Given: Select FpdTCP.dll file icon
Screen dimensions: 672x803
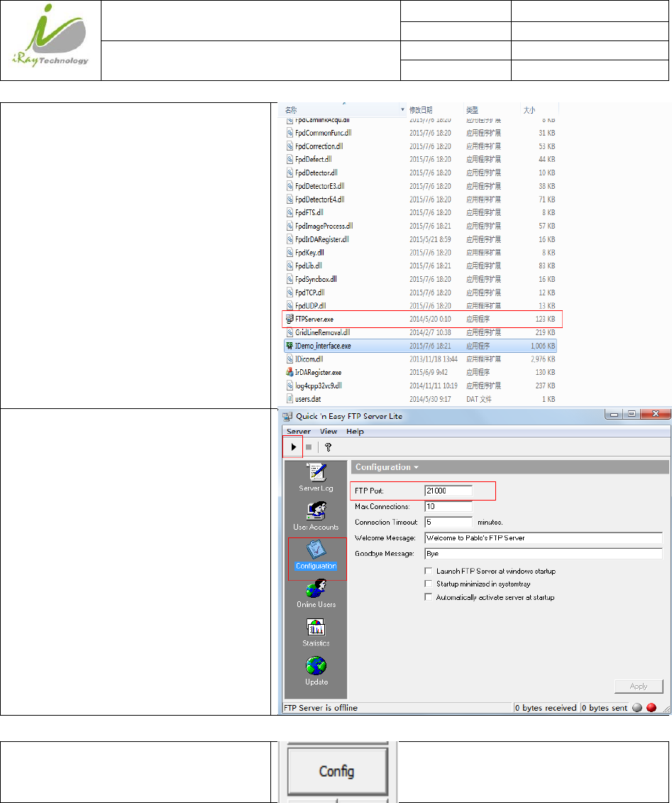Looking at the screenshot, I should point(290,293).
